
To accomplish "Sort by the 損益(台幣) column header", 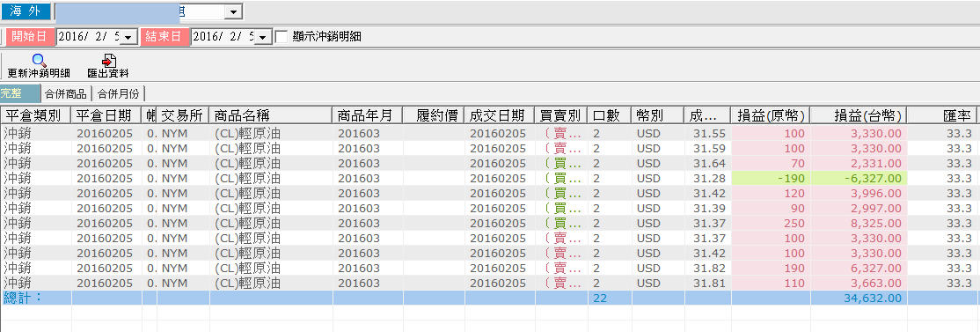I will [859, 115].
